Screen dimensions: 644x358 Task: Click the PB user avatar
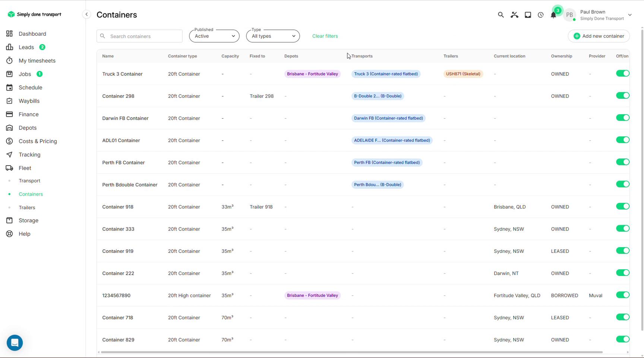(569, 15)
